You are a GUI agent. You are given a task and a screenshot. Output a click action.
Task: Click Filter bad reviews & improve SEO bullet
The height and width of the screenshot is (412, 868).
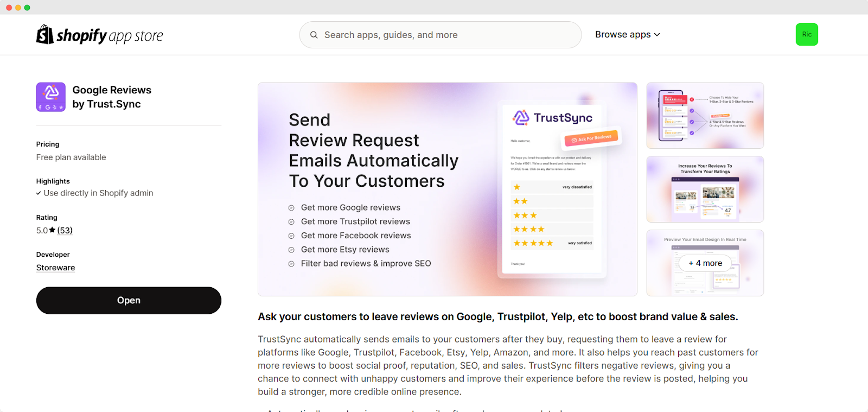[366, 264]
